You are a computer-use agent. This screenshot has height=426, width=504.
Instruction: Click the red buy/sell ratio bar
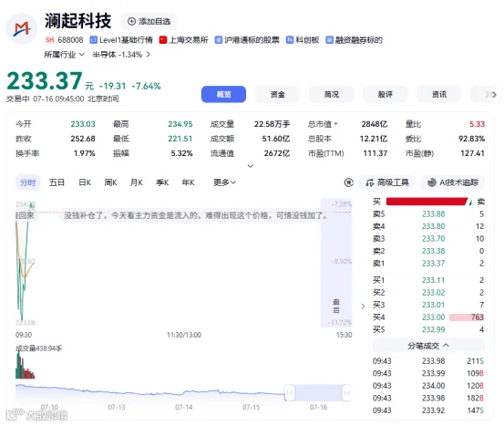click(x=427, y=202)
